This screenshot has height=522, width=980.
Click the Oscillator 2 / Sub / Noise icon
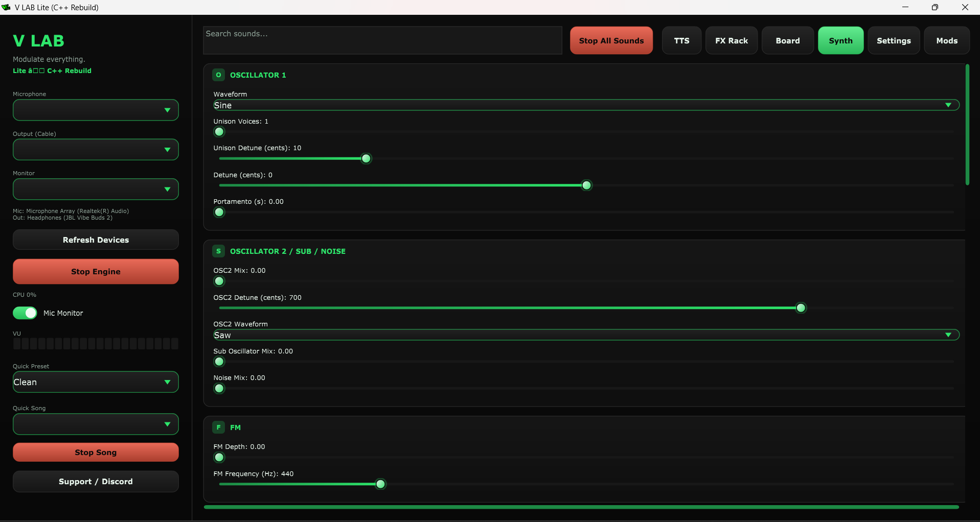coord(218,251)
